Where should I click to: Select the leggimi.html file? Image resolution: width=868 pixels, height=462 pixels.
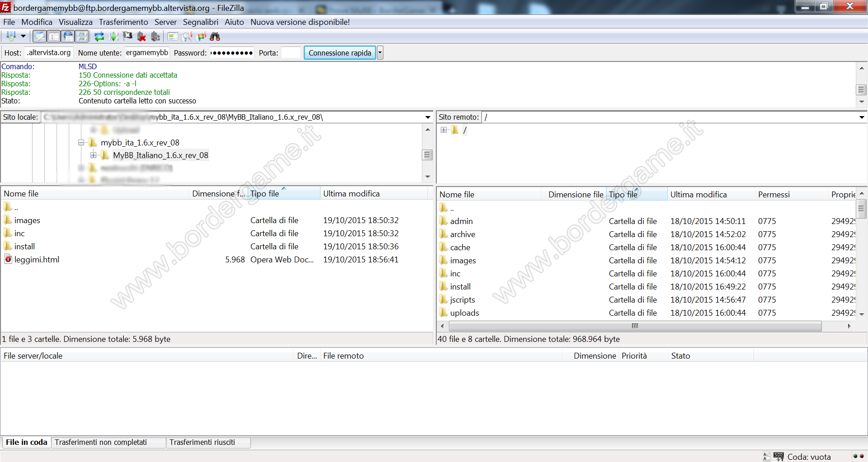tap(37, 260)
